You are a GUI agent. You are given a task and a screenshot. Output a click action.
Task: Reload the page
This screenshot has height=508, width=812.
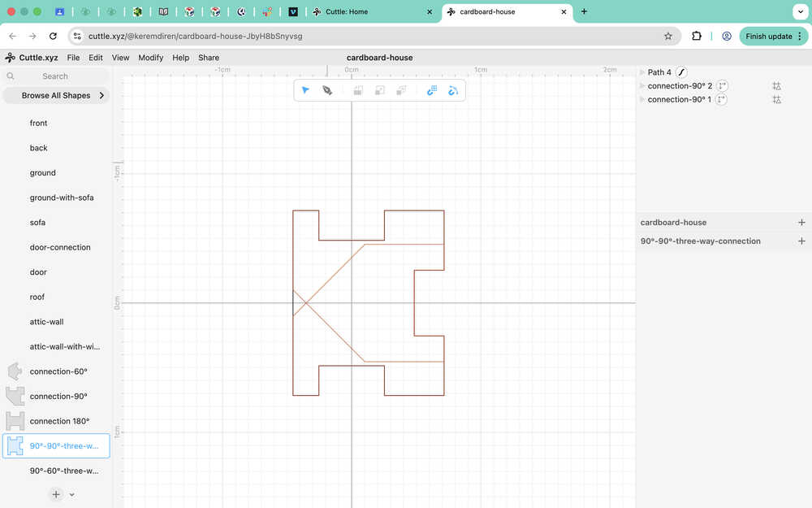pos(53,37)
